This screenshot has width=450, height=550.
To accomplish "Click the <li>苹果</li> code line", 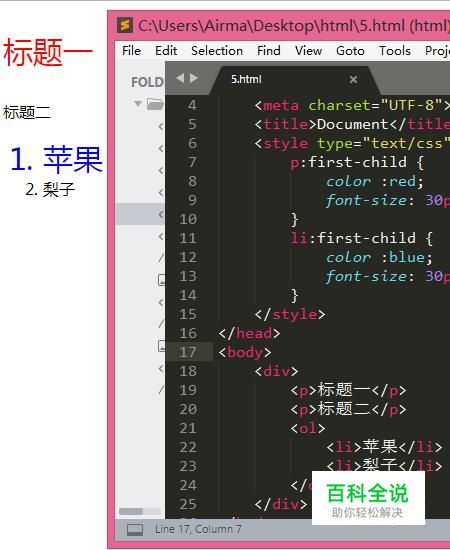I will click(x=384, y=447).
